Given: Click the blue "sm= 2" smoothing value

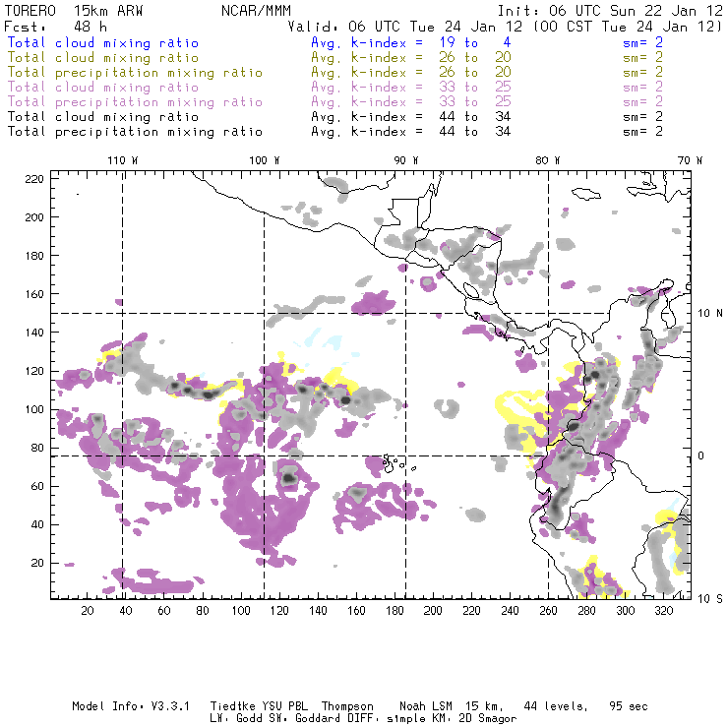Looking at the screenshot, I should (x=642, y=42).
